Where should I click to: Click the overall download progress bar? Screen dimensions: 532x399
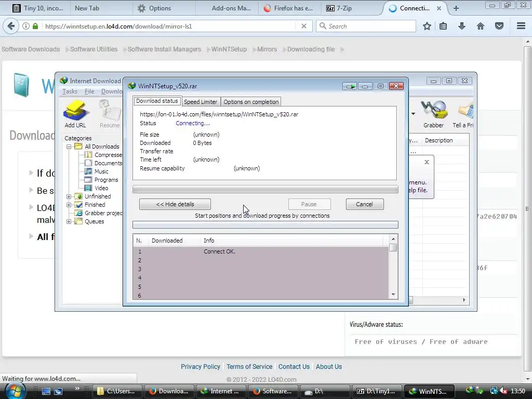point(265,189)
